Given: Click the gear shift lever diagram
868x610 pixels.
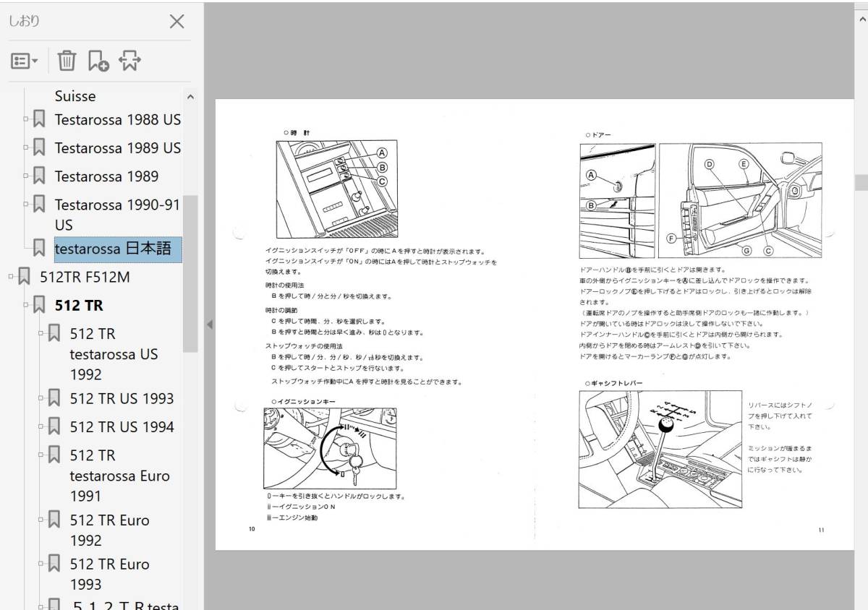Looking at the screenshot, I should pos(660,449).
